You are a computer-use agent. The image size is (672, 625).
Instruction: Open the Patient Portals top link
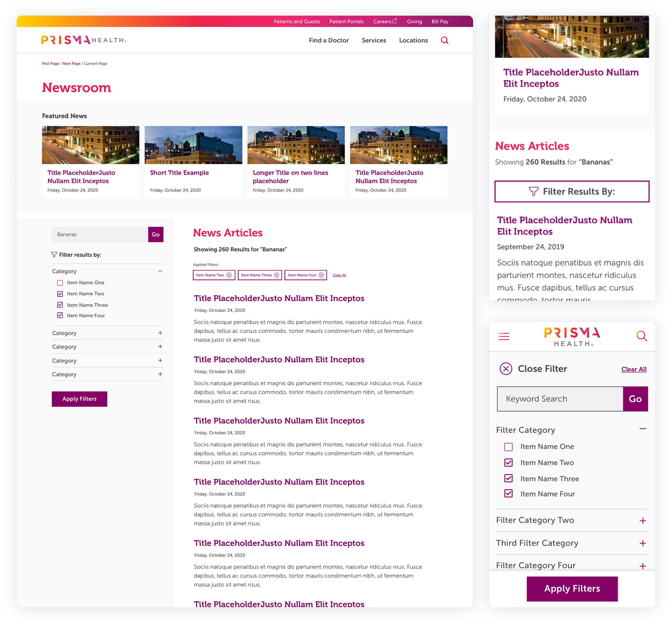pyautogui.click(x=346, y=21)
